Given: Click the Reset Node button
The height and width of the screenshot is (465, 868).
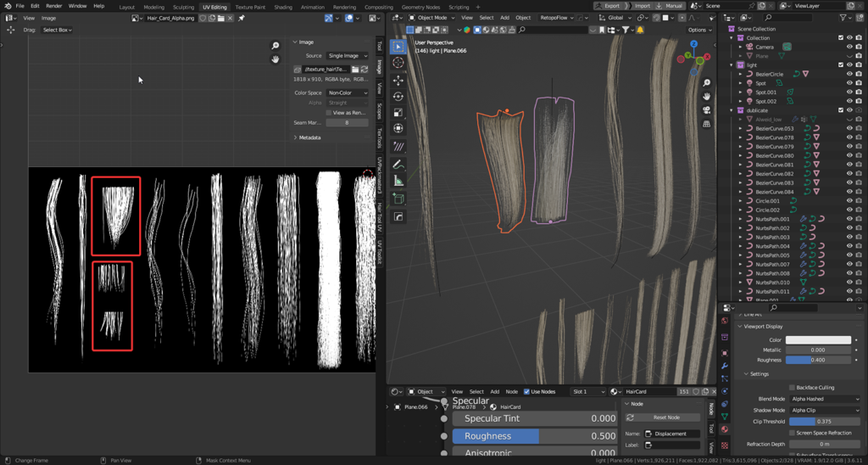Looking at the screenshot, I should pos(666,417).
